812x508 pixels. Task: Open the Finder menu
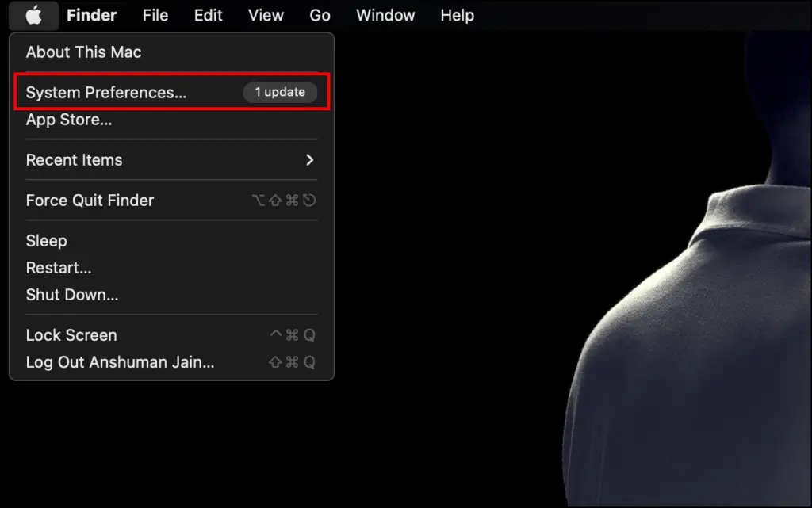[x=92, y=16]
